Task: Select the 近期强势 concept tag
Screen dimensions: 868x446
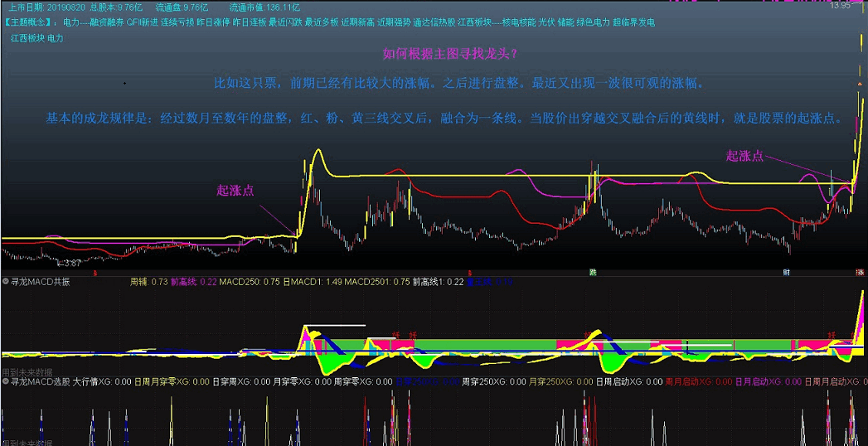Action: [x=393, y=22]
